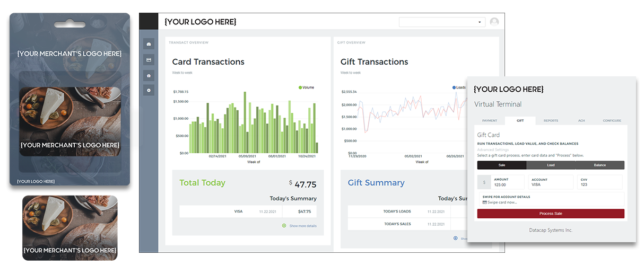Toggle the green Volume legend marker
The height and width of the screenshot is (265, 644).
click(300, 87)
